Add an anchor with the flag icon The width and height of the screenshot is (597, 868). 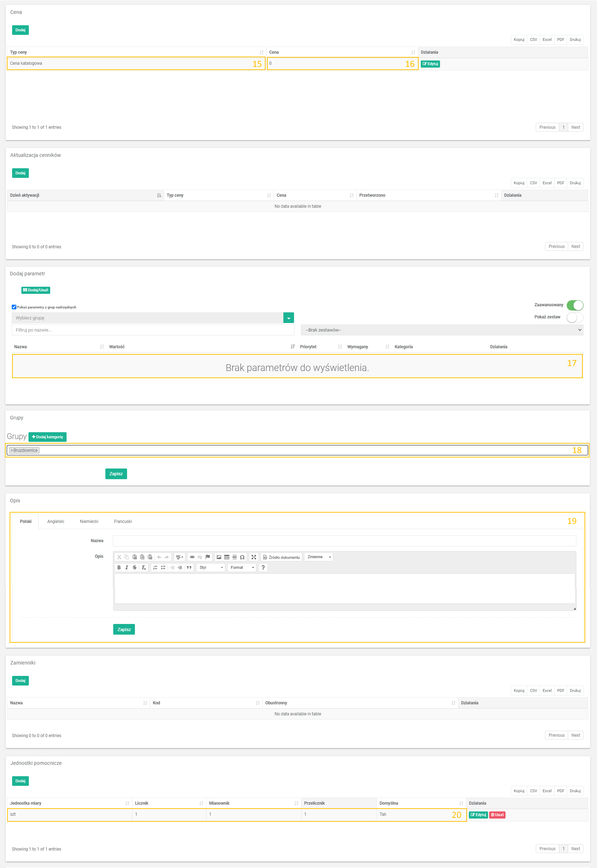coord(208,557)
